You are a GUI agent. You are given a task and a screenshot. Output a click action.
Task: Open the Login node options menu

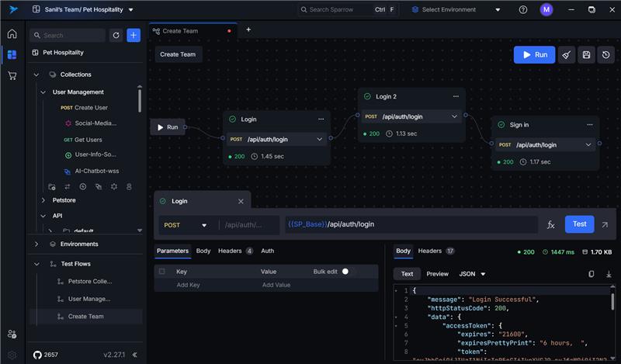[321, 120]
